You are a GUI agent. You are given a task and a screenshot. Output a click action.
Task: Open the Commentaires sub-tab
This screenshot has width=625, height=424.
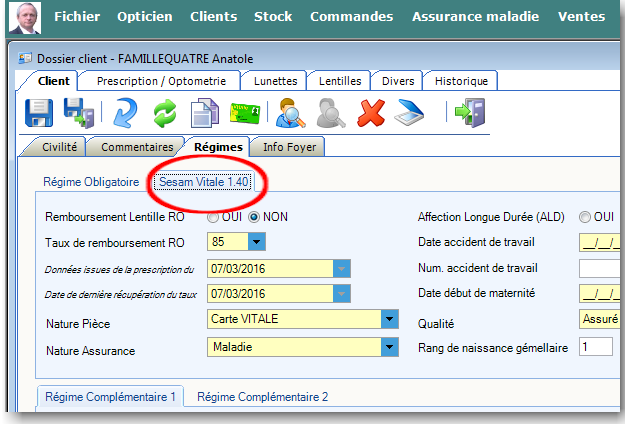pos(137,147)
